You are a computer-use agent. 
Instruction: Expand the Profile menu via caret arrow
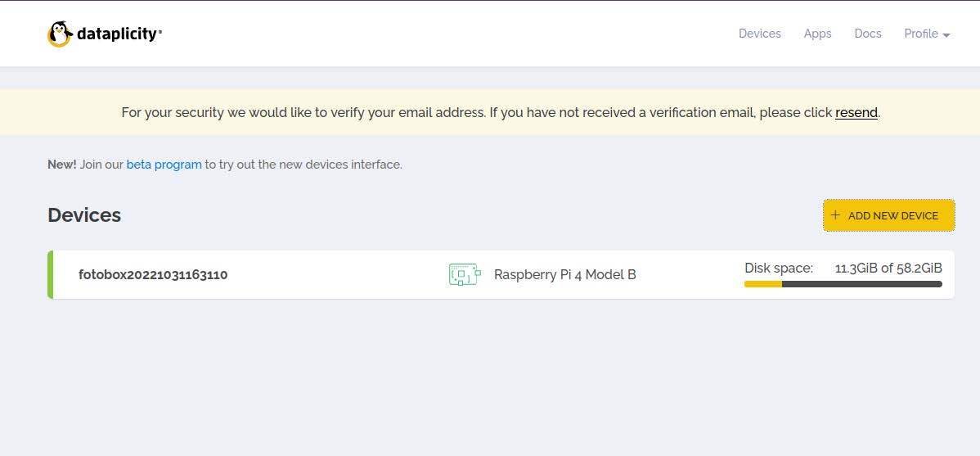pos(946,36)
